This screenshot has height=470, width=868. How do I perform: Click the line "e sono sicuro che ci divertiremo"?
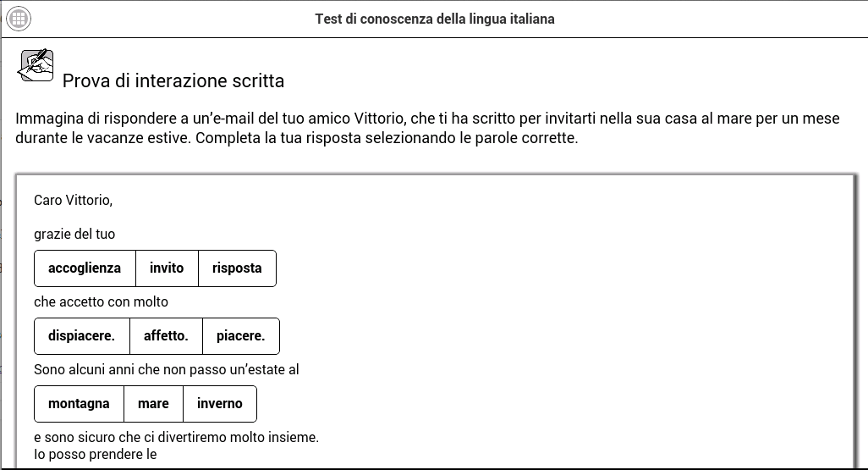[x=176, y=438]
